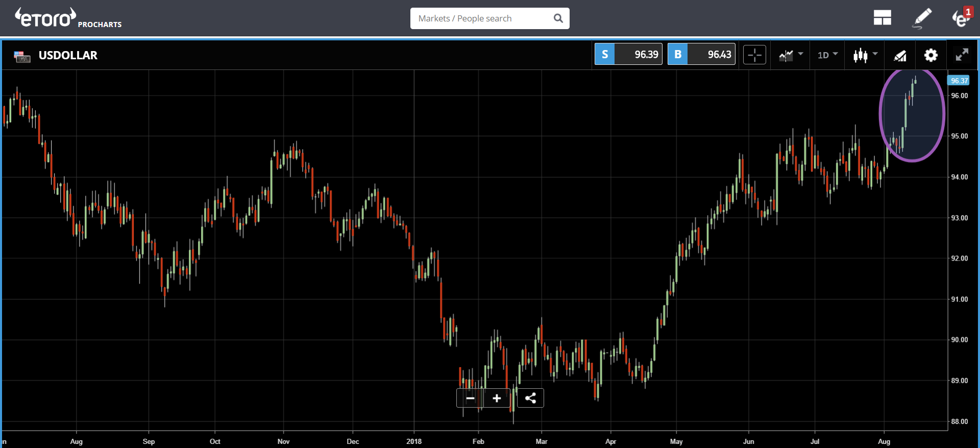Open the studies and indicators tool
The height and width of the screenshot is (448, 980).
[900, 55]
